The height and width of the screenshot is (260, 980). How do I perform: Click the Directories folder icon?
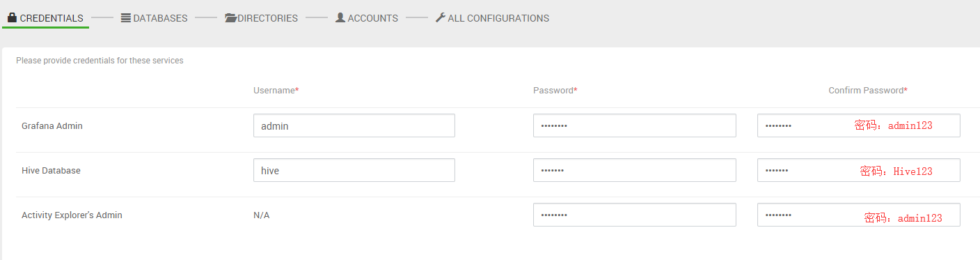tap(231, 18)
